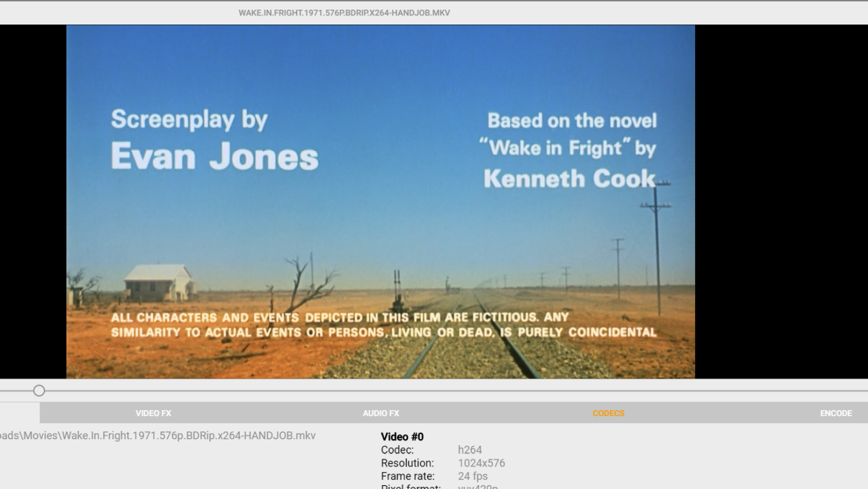Click the seek slider handle
This screenshot has height=489, width=868.
[39, 390]
